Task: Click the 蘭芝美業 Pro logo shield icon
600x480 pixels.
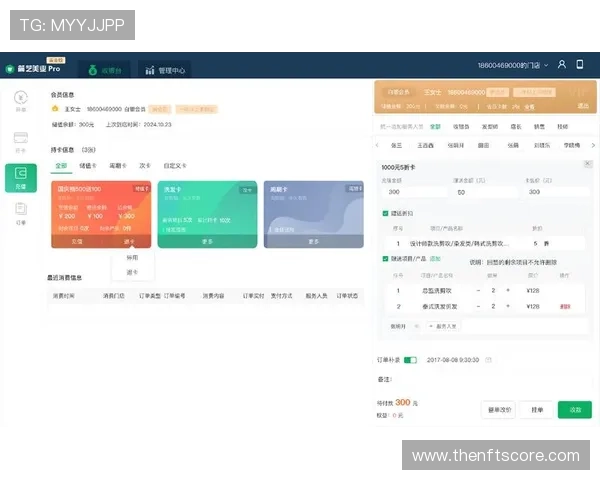Action: (x=10, y=69)
